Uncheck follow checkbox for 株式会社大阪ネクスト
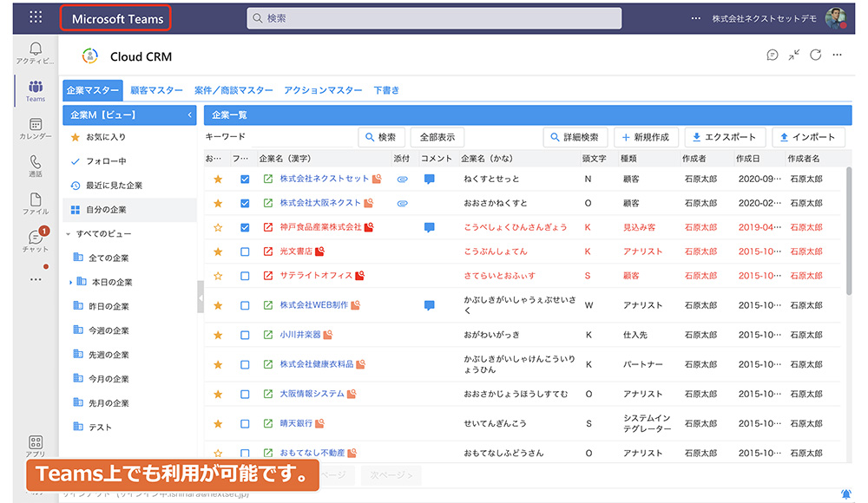Image resolution: width=868 pixels, height=503 pixels. point(245,203)
